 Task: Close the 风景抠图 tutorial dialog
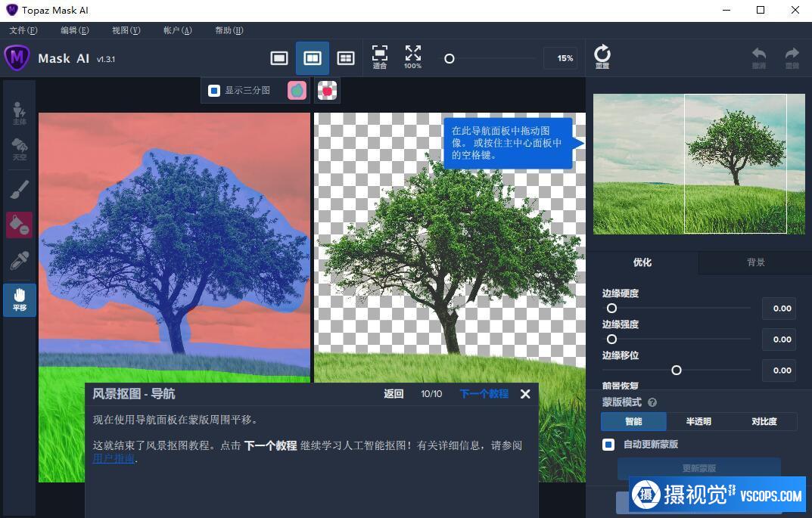[x=525, y=394]
